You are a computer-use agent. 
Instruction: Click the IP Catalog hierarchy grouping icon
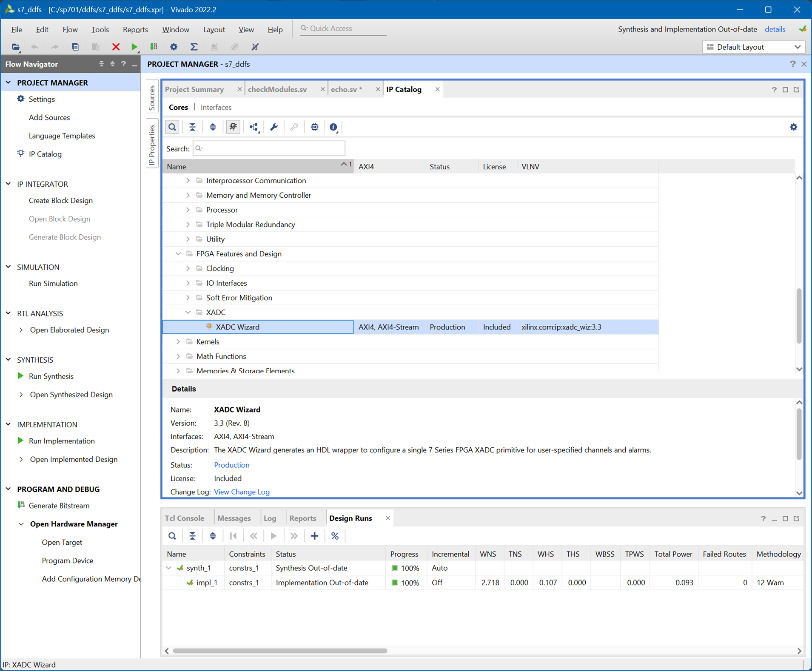click(254, 127)
